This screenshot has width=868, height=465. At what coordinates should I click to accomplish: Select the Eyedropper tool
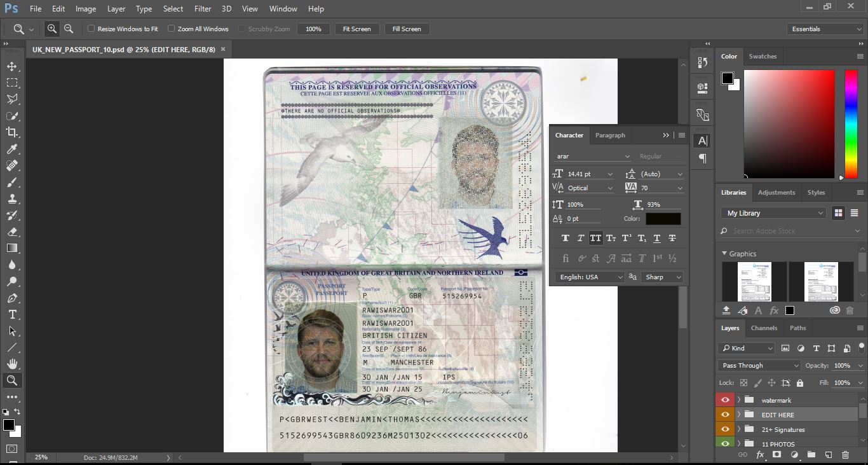[12, 149]
